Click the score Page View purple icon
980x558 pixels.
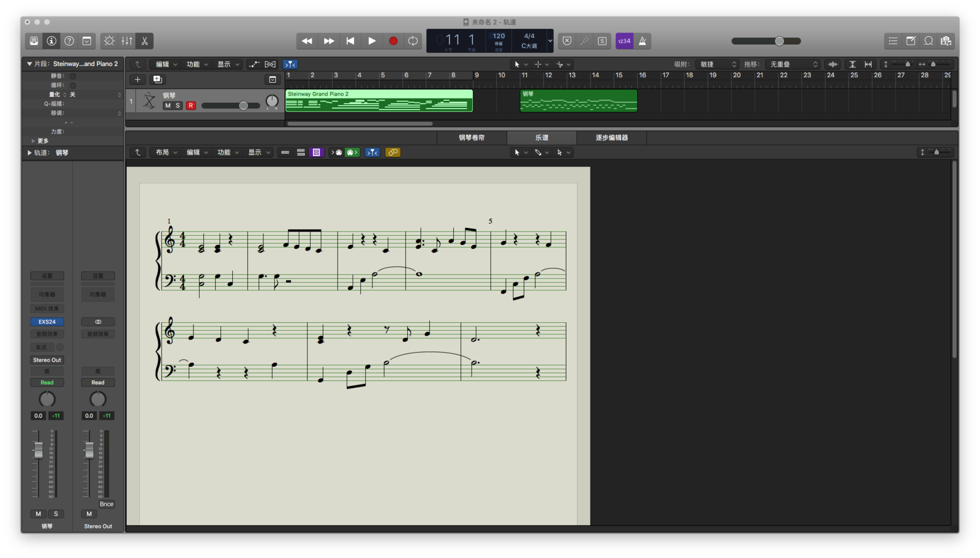(316, 153)
